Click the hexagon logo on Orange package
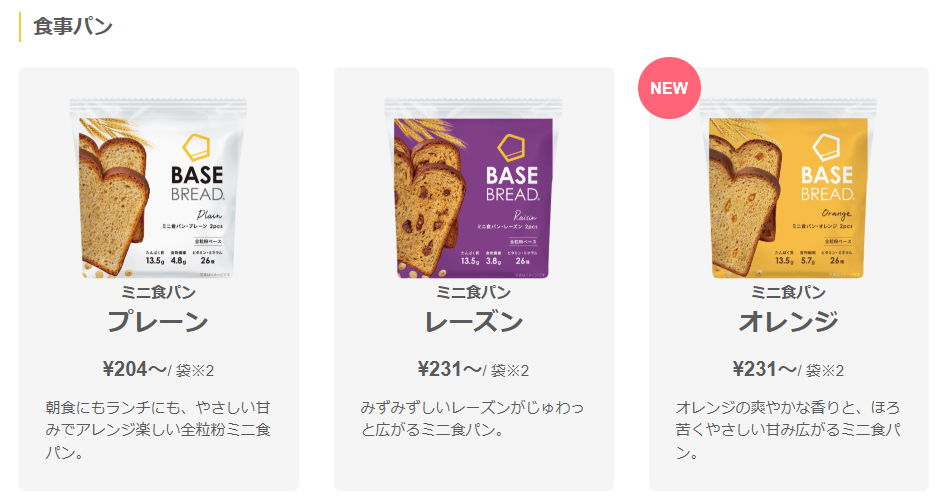This screenshot has width=941, height=503. (x=826, y=147)
